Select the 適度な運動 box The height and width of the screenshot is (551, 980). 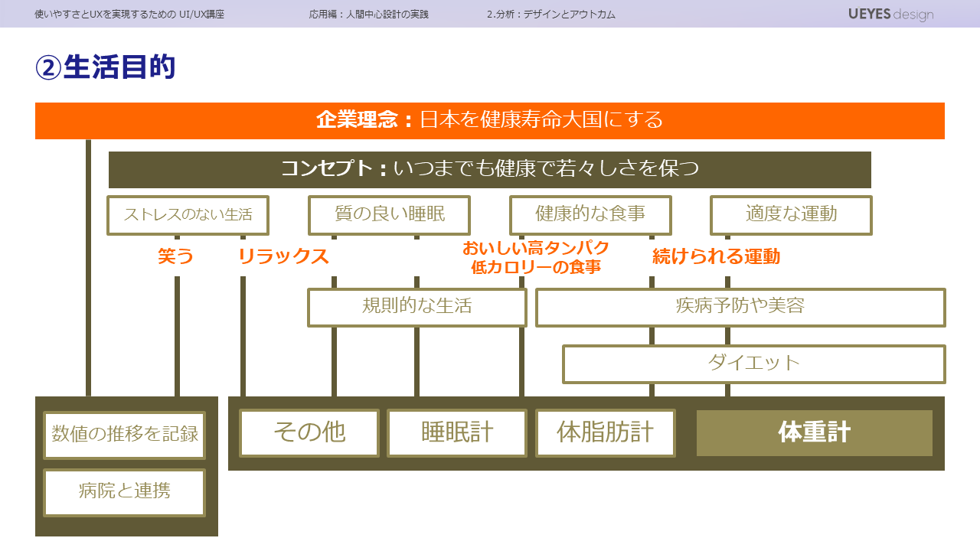tap(791, 215)
